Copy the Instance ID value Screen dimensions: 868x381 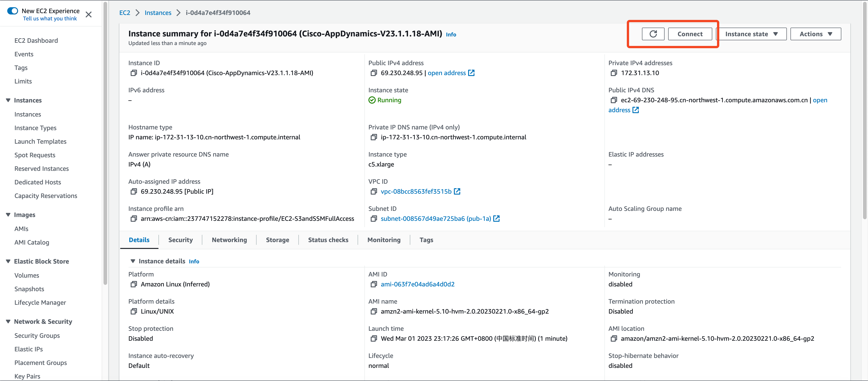pos(134,73)
